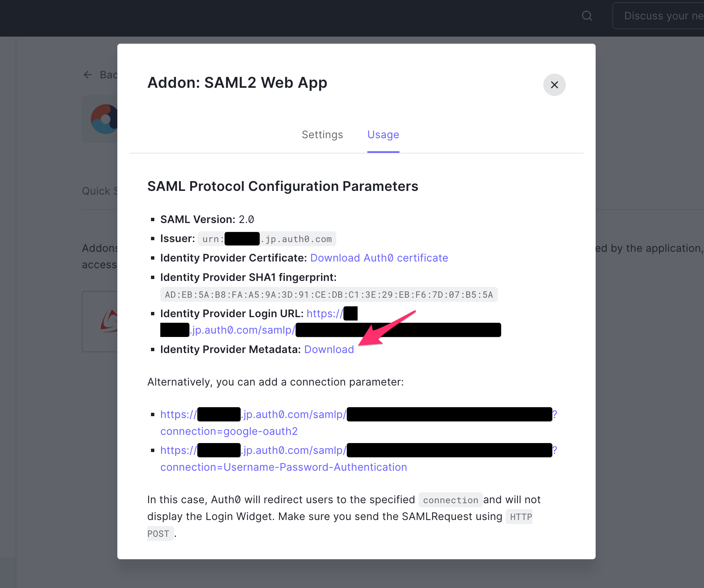Select the SAML Protocol Configuration Parameters heading
Screen dimensions: 704x588
[x=283, y=186]
